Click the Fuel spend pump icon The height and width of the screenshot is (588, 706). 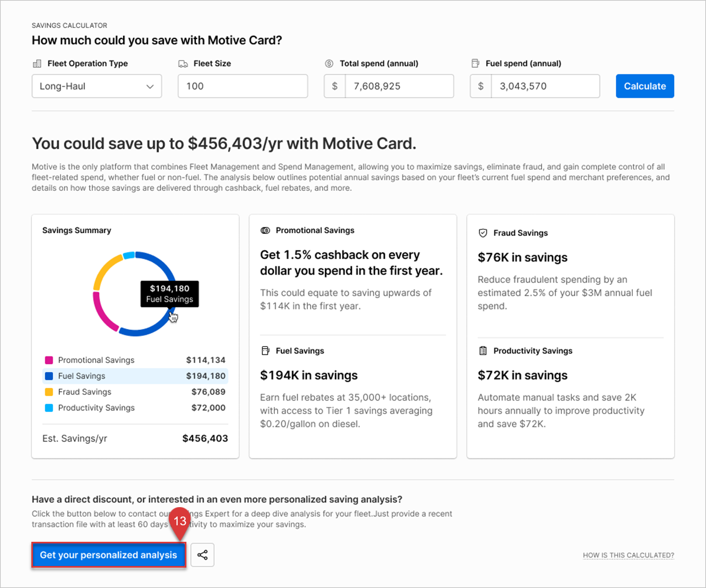[x=475, y=64]
